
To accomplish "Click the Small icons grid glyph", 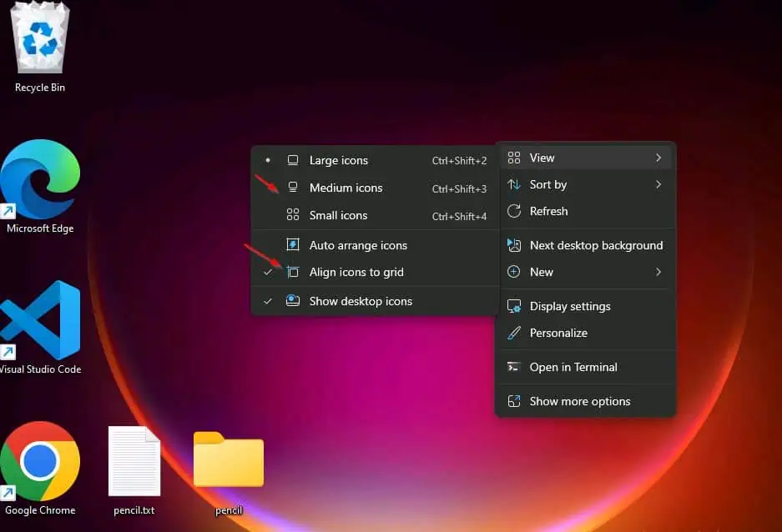I will coord(293,214).
